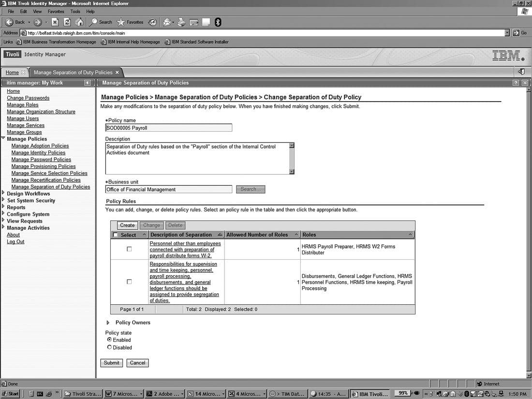This screenshot has height=399, width=532.
Task: Set policy state to Enabled
Action: click(x=109, y=340)
